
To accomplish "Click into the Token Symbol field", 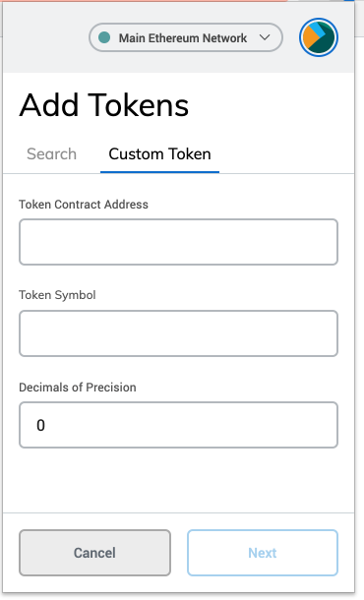I will coord(178,333).
